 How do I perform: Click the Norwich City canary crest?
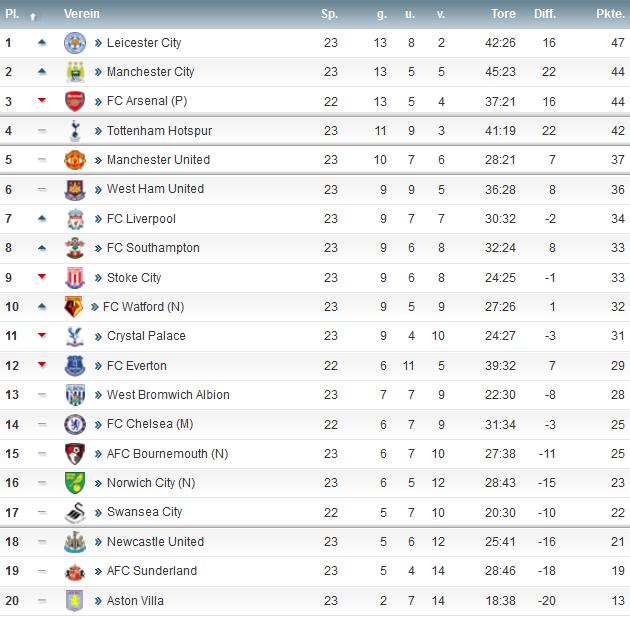click(75, 483)
